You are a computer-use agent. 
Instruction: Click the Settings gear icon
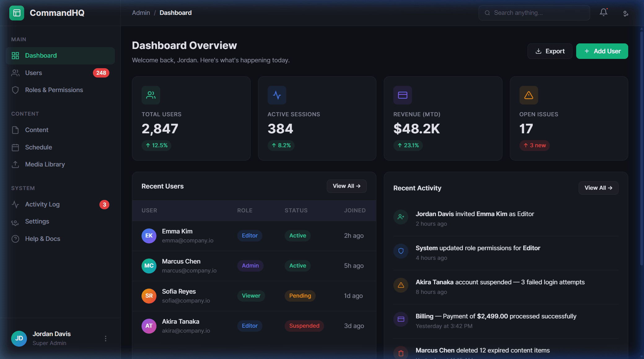pos(15,221)
